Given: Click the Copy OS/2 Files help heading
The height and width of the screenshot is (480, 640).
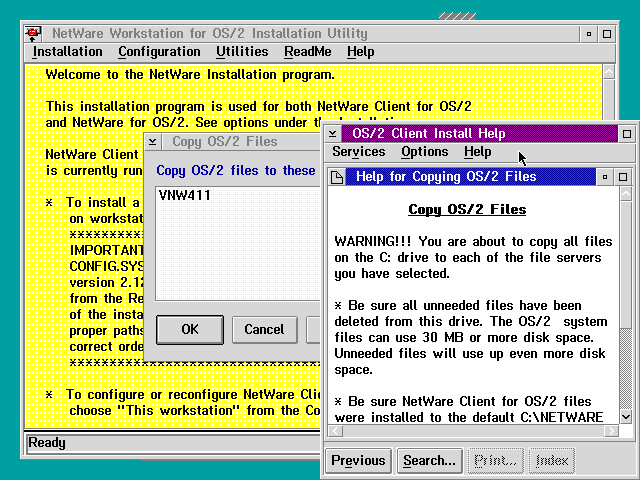Looking at the screenshot, I should click(467, 209).
